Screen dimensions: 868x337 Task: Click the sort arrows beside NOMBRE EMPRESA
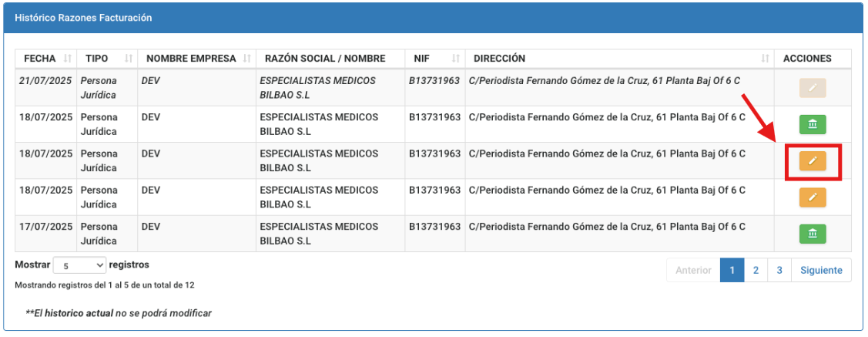coord(246,59)
